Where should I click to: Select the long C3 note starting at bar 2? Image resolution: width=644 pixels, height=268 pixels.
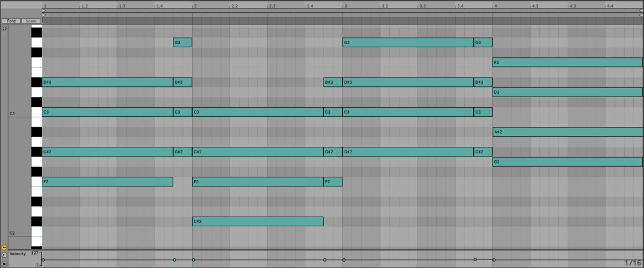tap(258, 112)
